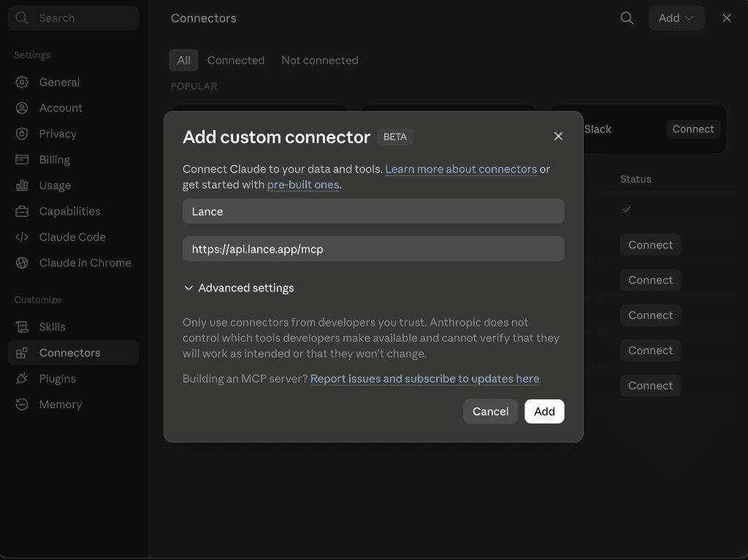Open Claude in Chrome settings
The width and height of the screenshot is (748, 560).
[x=73, y=263]
